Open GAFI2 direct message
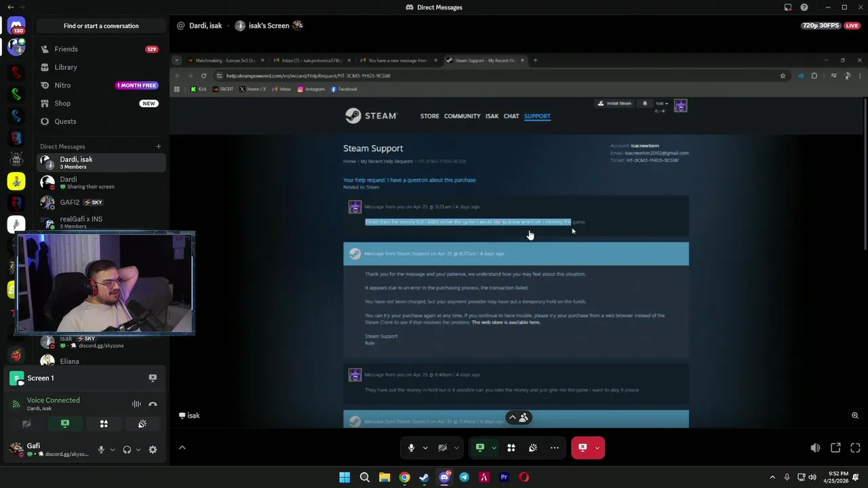The height and width of the screenshot is (488, 868). click(x=101, y=203)
